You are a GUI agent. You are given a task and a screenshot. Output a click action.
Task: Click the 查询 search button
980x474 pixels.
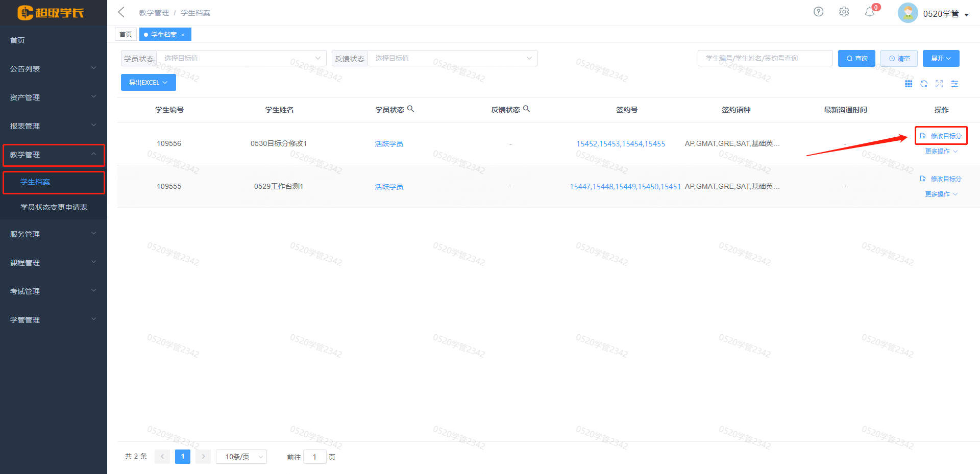tap(856, 58)
